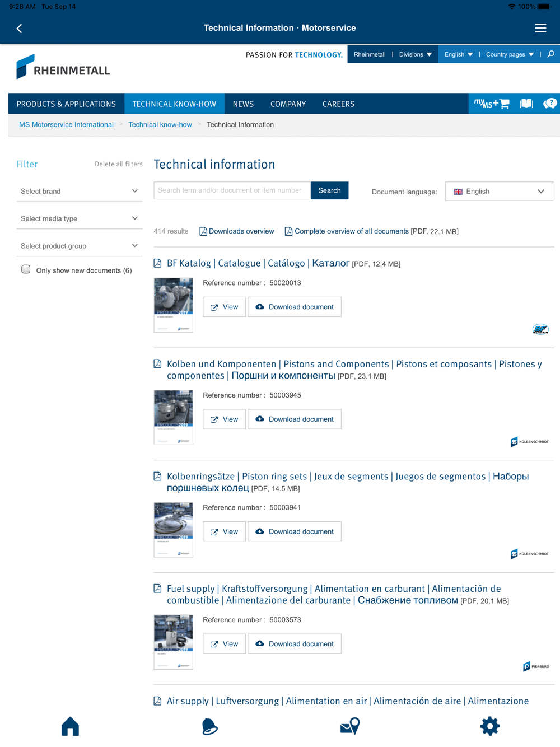The height and width of the screenshot is (747, 560).
Task: Click PDF icon beside Kolben und Komponenten
Action: click(x=158, y=364)
